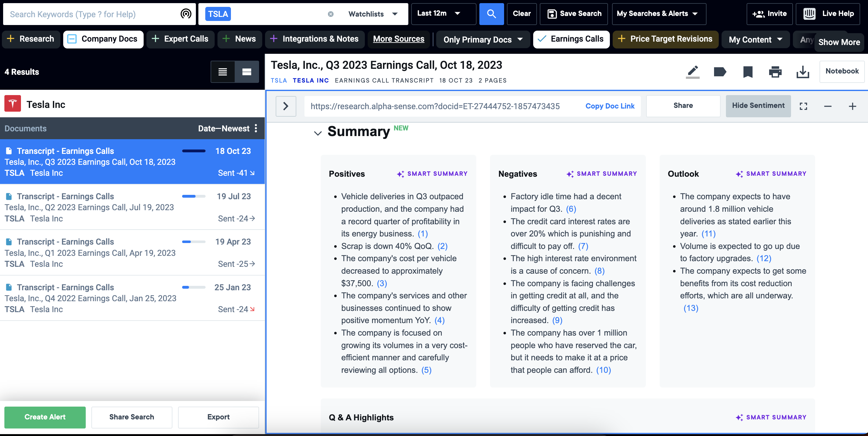Click the podcast-style icon in keyword search
This screenshot has height=436, width=868.
[186, 14]
